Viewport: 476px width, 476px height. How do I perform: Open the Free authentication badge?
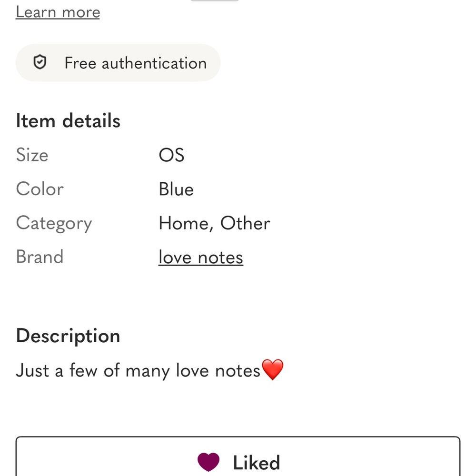(x=118, y=62)
